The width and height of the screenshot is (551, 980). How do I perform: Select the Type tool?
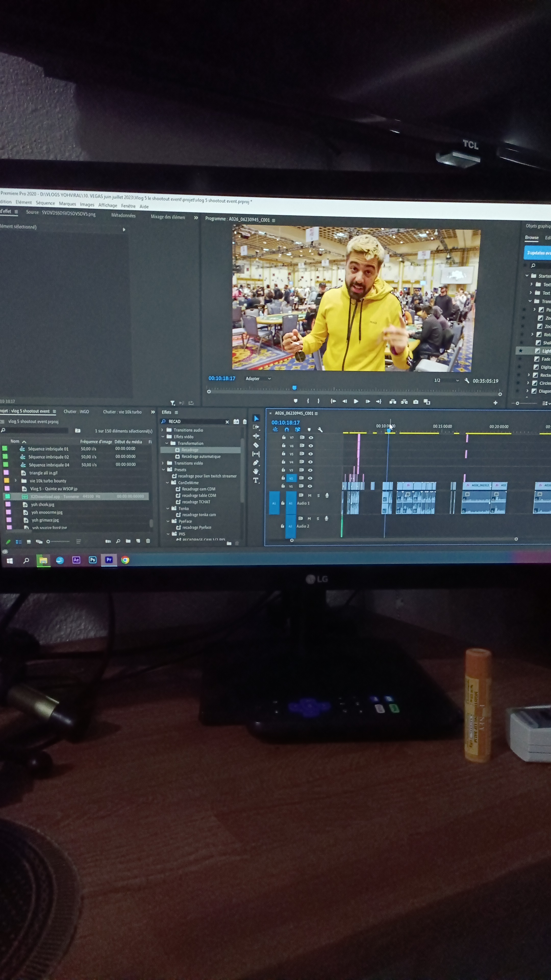(256, 481)
